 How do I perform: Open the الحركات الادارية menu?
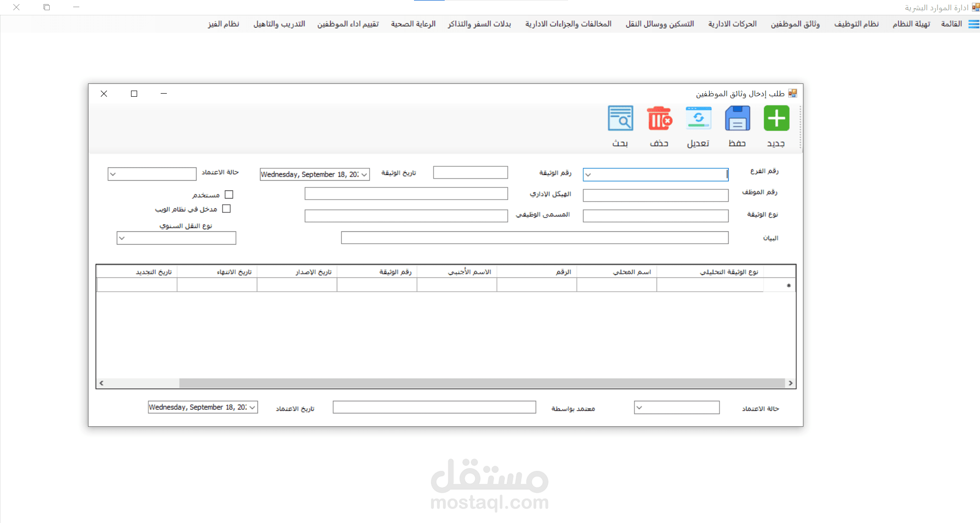[x=732, y=24]
